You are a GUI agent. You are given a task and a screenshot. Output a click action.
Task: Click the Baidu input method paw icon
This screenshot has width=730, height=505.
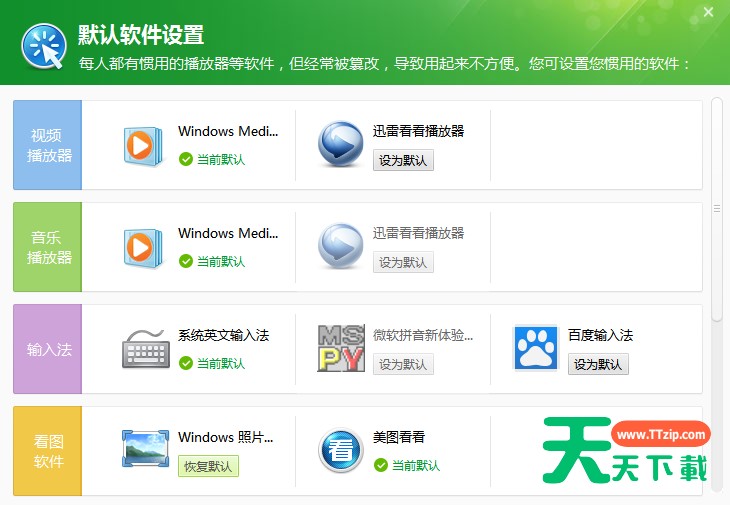(536, 348)
